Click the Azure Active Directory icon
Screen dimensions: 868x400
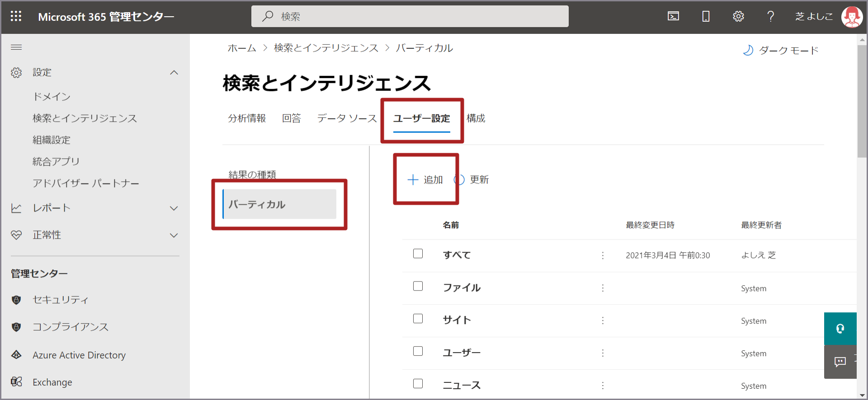tap(16, 355)
